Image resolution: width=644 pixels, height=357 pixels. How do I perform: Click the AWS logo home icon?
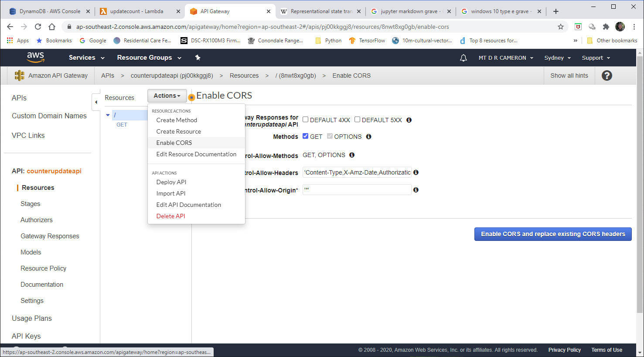coord(35,57)
